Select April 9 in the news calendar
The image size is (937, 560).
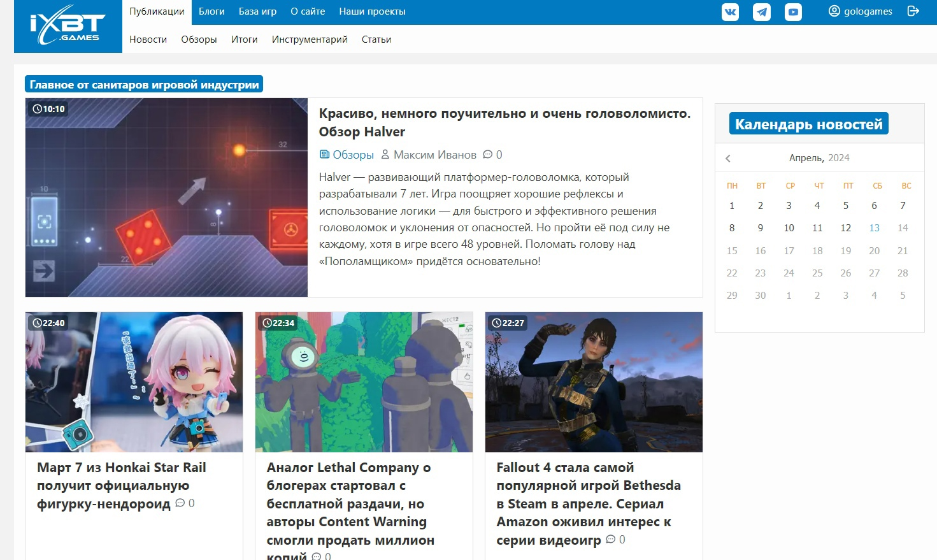pos(760,228)
